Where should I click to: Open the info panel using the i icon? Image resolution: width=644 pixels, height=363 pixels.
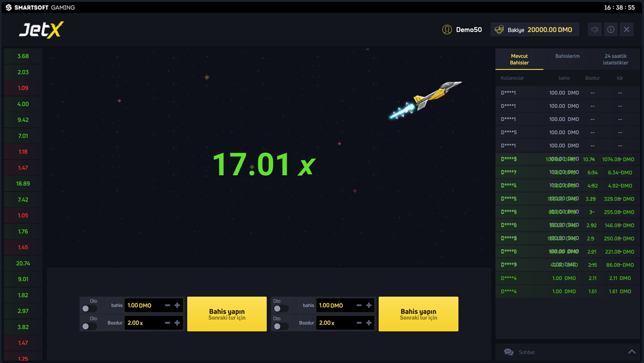(x=610, y=30)
